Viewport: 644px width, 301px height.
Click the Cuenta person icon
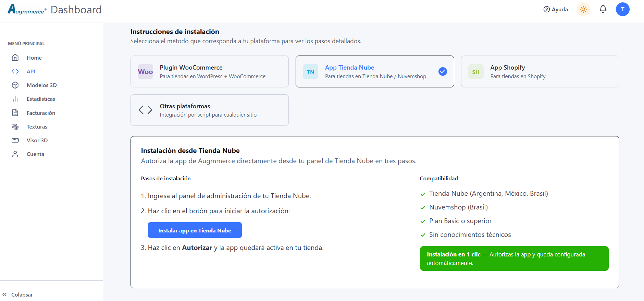15,154
